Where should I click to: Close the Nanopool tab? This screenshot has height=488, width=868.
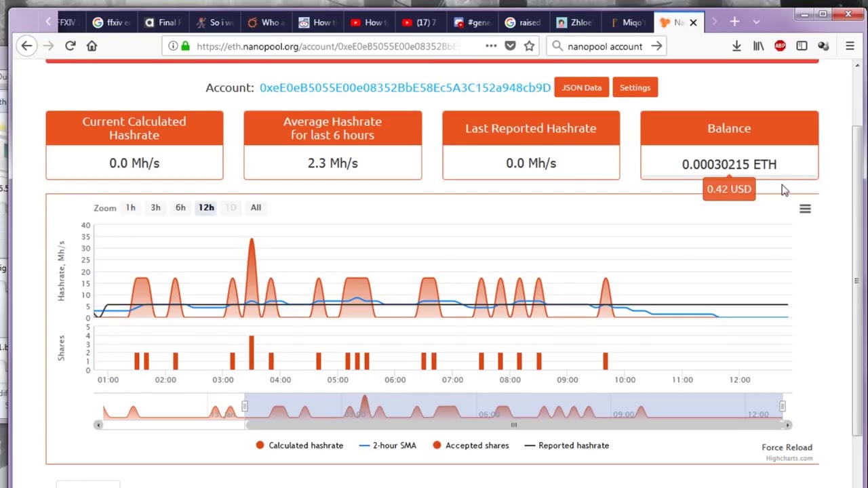coord(693,22)
